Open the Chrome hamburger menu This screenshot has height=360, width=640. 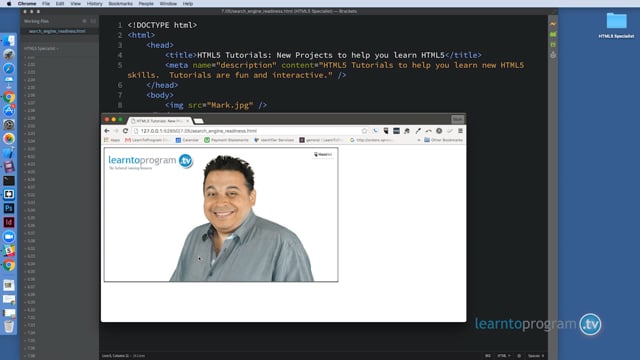click(460, 131)
